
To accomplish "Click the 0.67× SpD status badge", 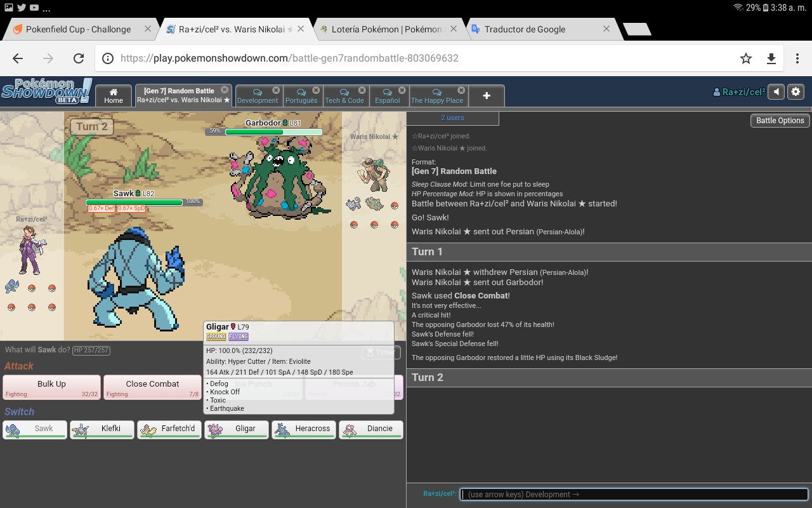I will (x=131, y=209).
